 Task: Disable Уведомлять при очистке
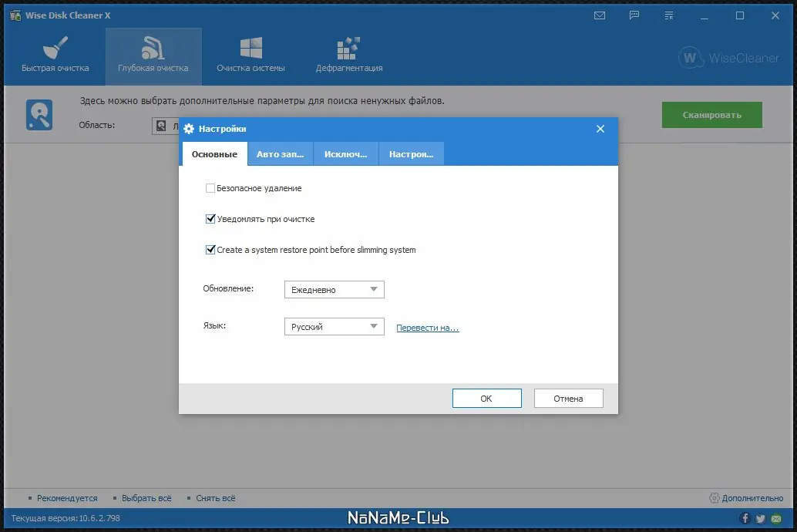click(210, 219)
